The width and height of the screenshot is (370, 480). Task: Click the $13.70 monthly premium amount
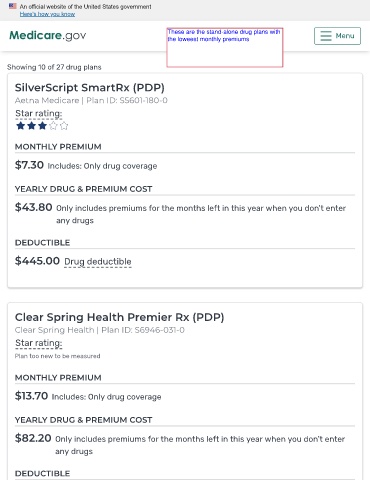[x=31, y=396]
